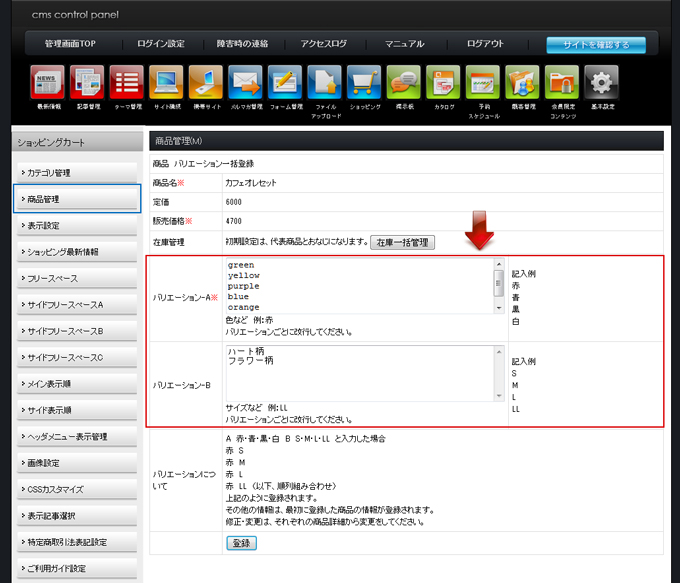The image size is (680, 583).
Task: Click the 掲示板 bulletin board icon
Action: [403, 83]
